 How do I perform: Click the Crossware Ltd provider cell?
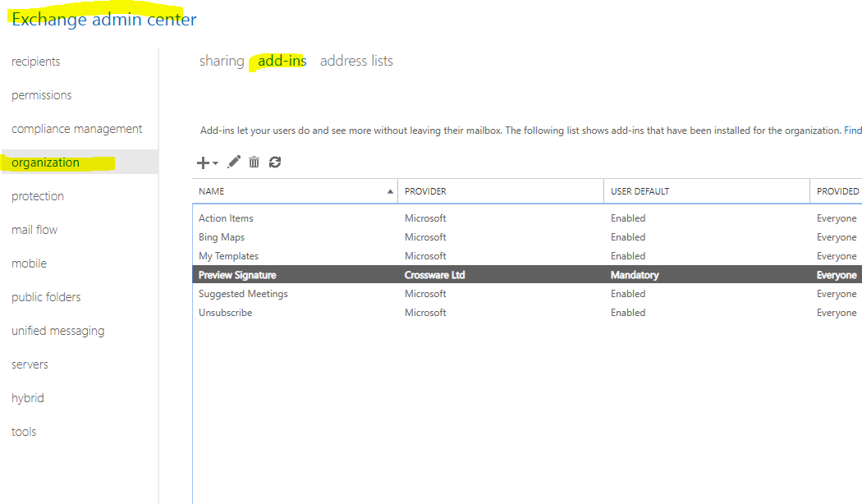(x=435, y=275)
